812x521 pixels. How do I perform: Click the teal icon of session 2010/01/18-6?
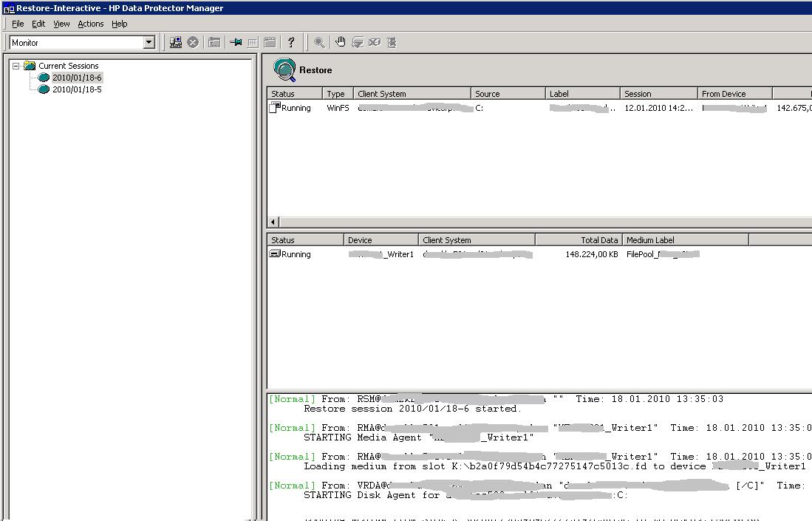44,78
